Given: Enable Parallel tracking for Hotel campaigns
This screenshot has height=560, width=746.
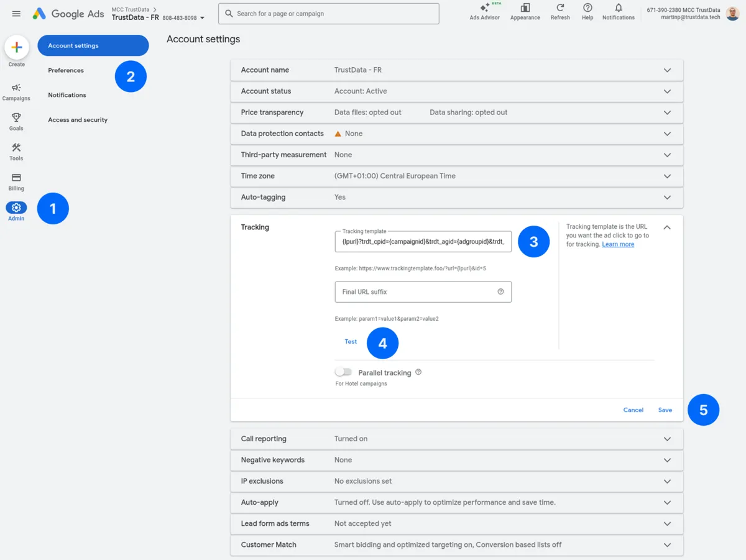Looking at the screenshot, I should [x=343, y=370].
